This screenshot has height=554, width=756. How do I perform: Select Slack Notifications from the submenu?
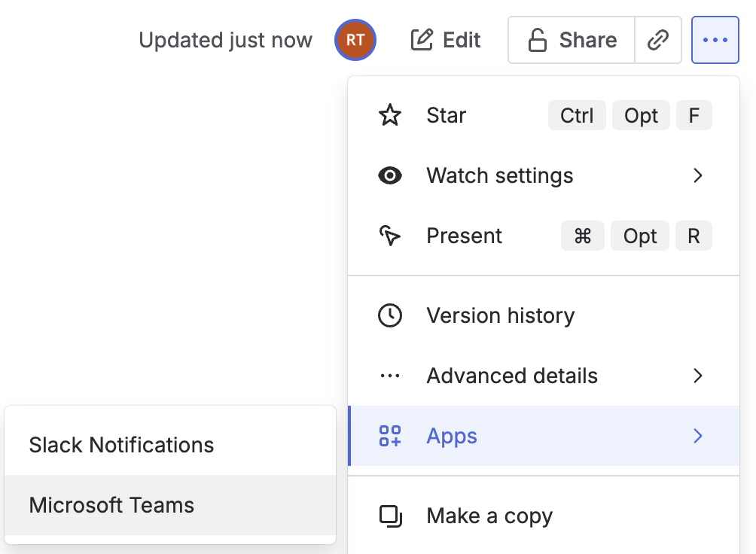(121, 445)
